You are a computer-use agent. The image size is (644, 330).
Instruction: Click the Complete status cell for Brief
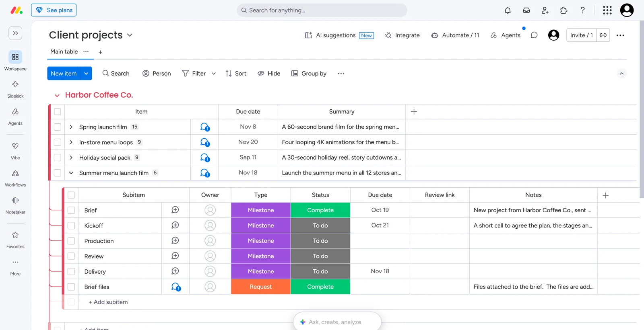(x=320, y=210)
